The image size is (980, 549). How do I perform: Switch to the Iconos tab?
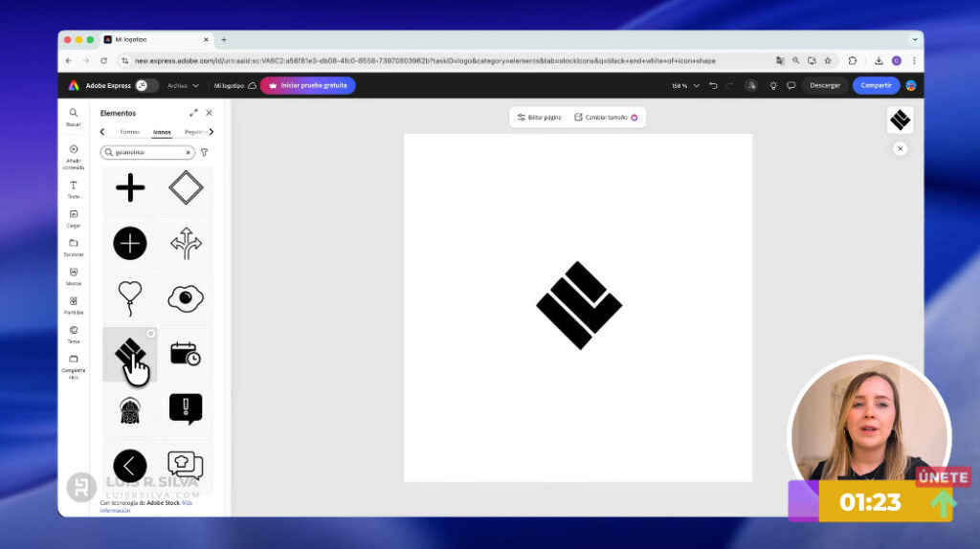162,132
